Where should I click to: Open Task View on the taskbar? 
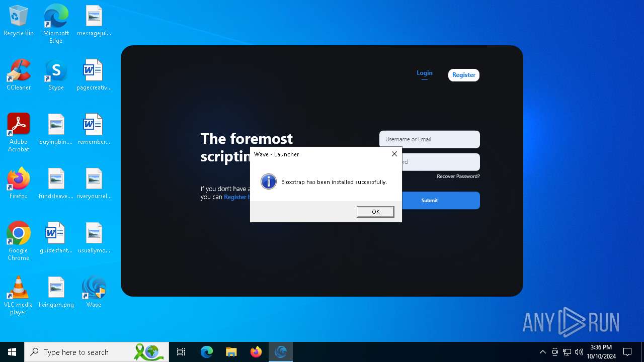181,352
